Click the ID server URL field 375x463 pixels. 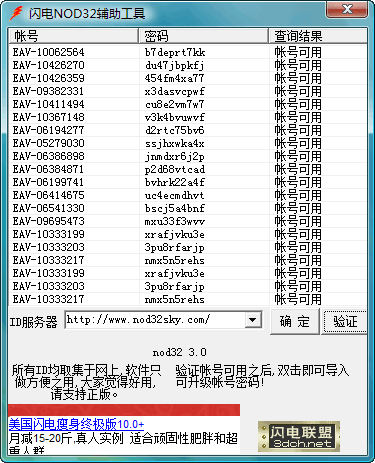click(x=155, y=320)
